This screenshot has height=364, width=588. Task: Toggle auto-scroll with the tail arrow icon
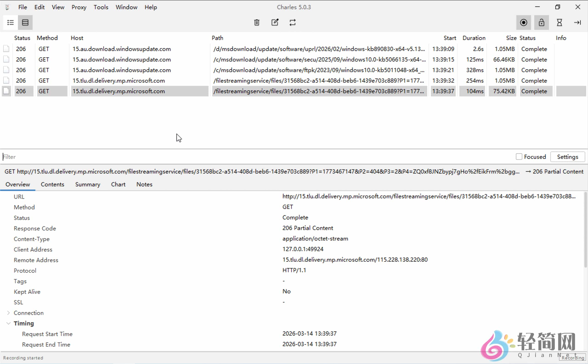click(x=577, y=22)
